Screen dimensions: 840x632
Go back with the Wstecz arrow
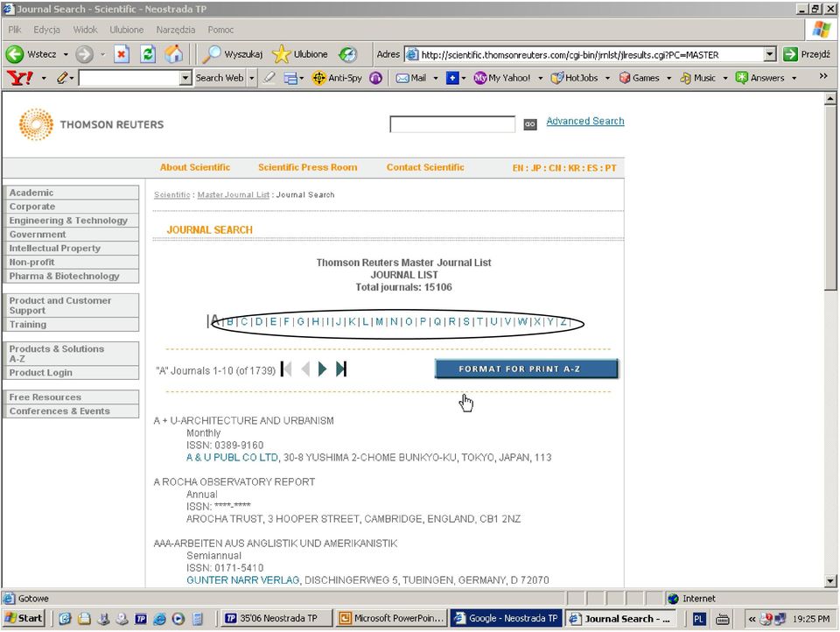15,54
